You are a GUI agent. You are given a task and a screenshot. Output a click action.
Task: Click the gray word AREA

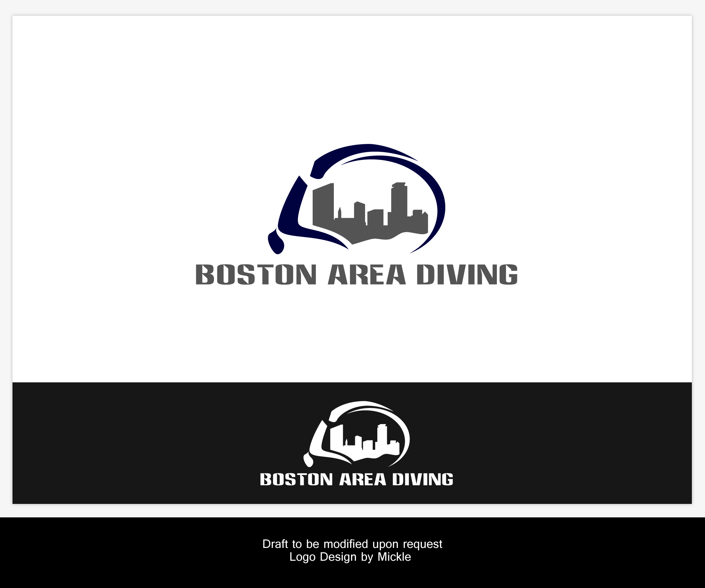point(366,275)
